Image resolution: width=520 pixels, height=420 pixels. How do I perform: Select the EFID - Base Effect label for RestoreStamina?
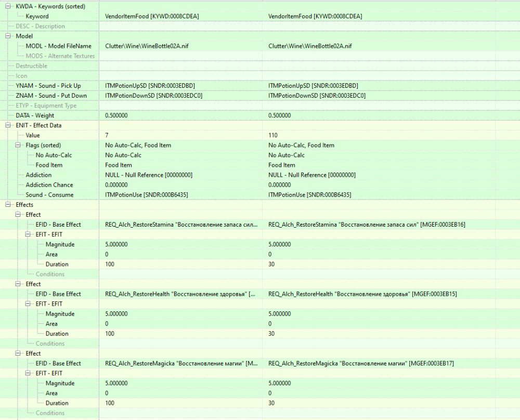click(x=58, y=225)
